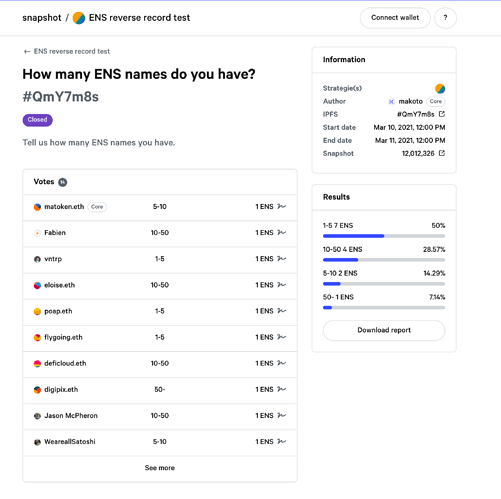
Task: Open the #QmY7m8s IPFS hash link
Action: coord(416,114)
